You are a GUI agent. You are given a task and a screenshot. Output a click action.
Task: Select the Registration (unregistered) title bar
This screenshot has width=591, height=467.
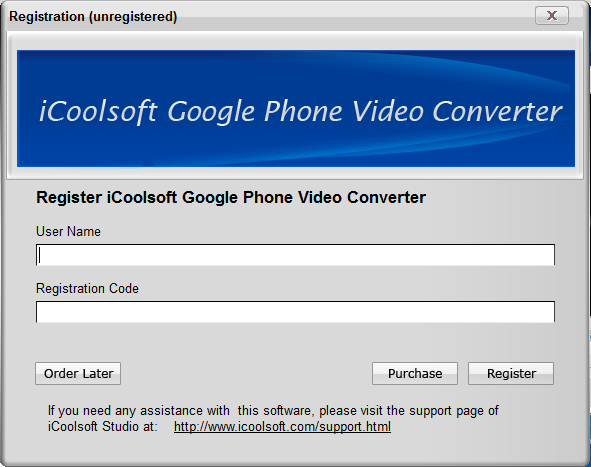(264, 16)
